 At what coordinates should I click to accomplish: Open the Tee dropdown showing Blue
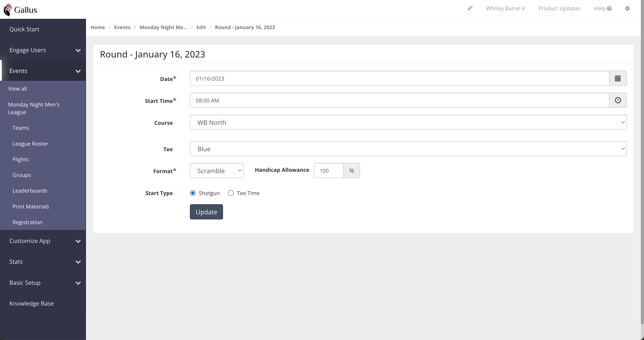click(x=408, y=149)
